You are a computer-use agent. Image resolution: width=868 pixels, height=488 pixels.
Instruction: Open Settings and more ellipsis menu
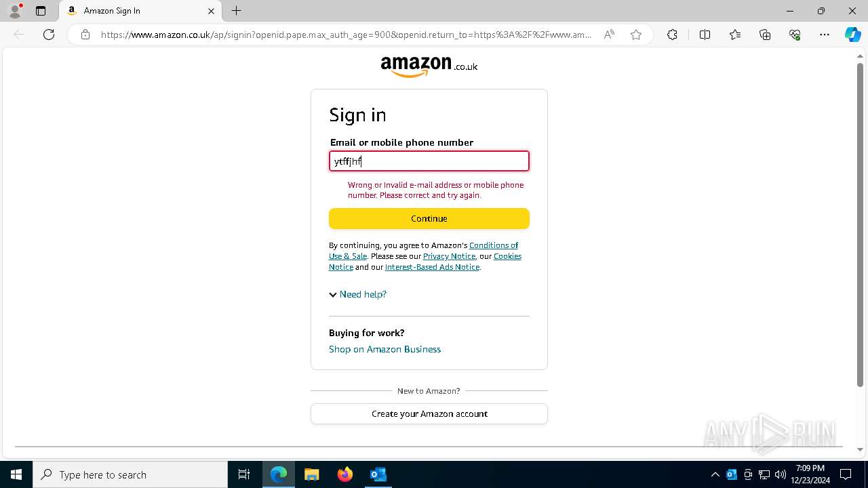[x=825, y=35]
